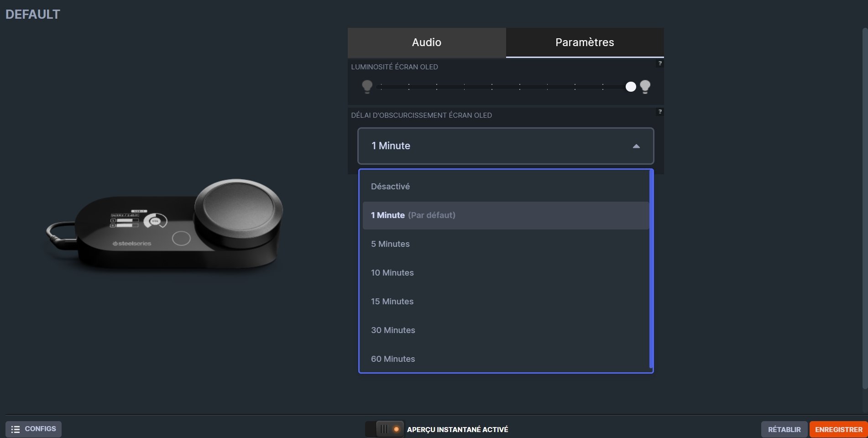Click the dropdown list scrollbar

(x=651, y=269)
